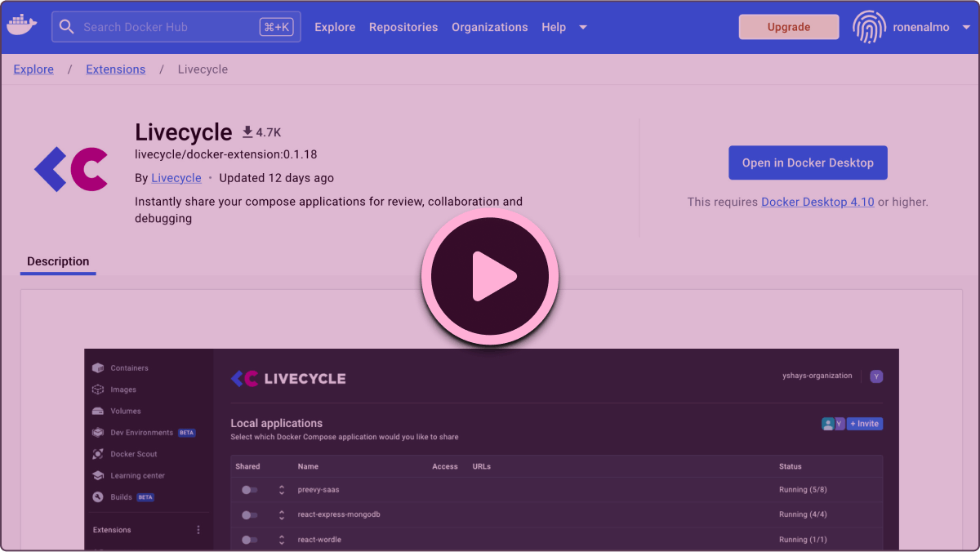Click the Builds sidebar icon

[x=98, y=496]
